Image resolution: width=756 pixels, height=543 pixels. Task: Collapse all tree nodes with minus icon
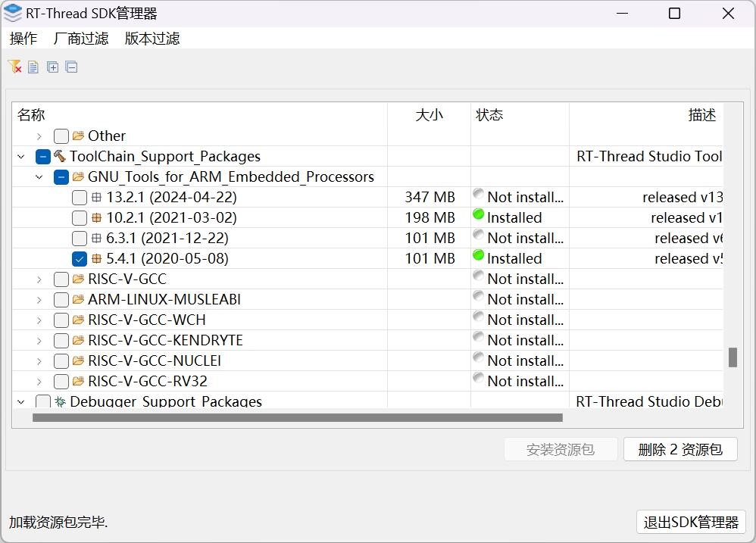click(71, 67)
